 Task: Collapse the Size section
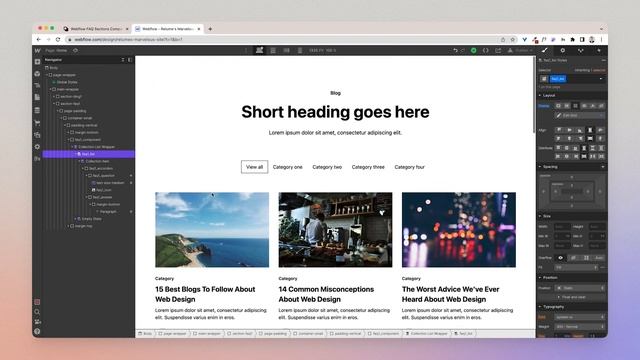[x=547, y=216]
